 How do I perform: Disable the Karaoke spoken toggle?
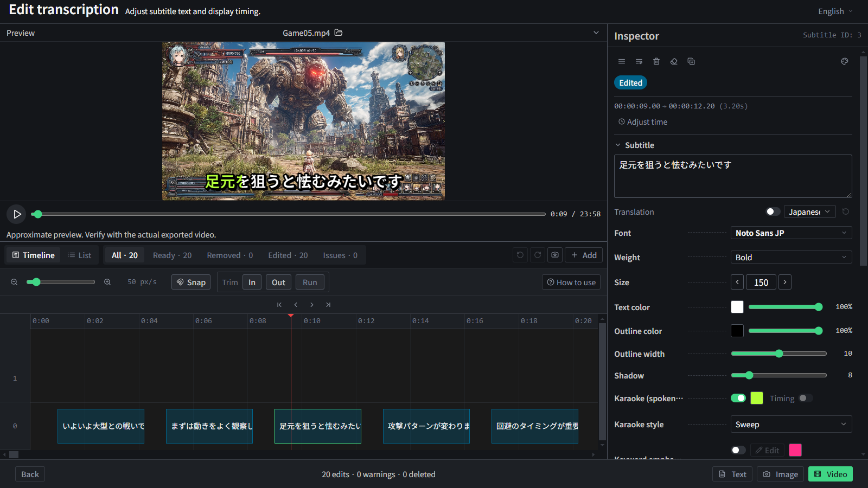738,398
